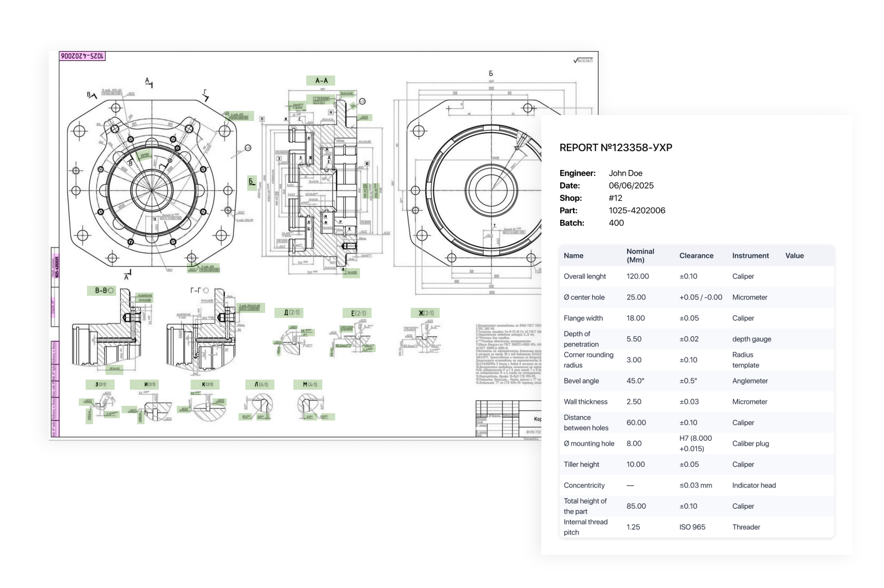This screenshot has width=884, height=588.
Task: Select the Д(2:1) detail view label
Action: (x=289, y=313)
